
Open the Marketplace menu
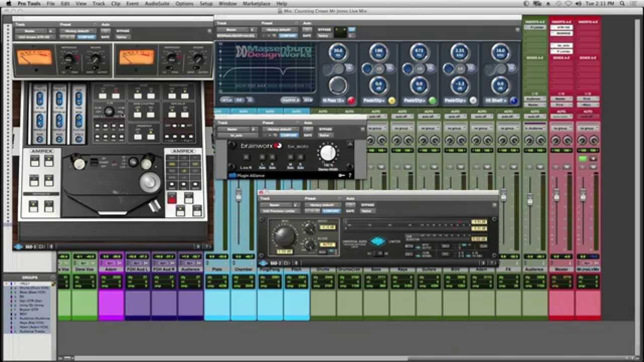click(x=257, y=4)
